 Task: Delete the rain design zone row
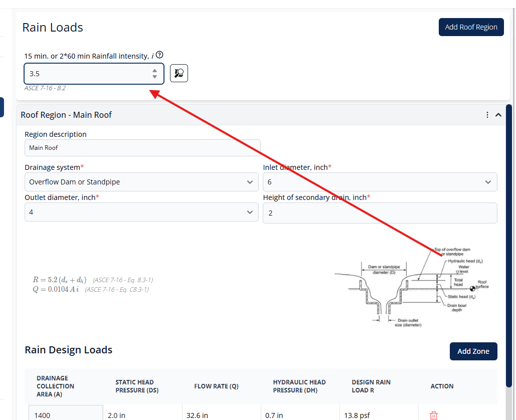[434, 415]
